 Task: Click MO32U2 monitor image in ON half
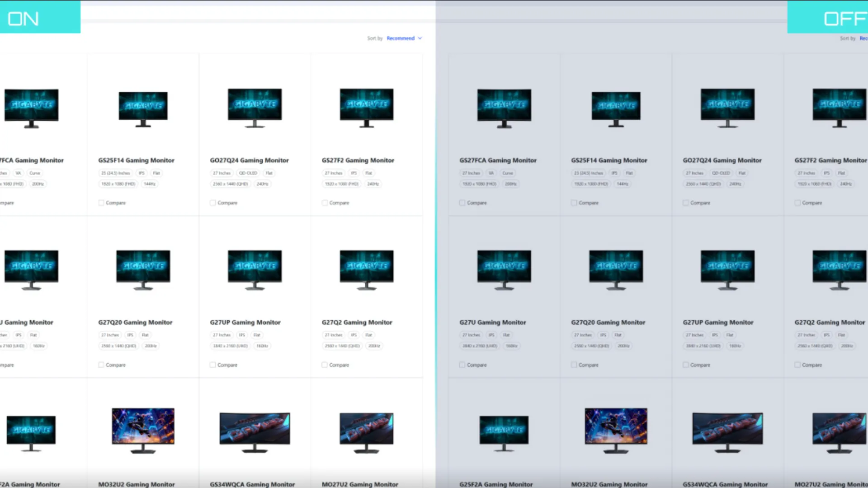coord(143,431)
